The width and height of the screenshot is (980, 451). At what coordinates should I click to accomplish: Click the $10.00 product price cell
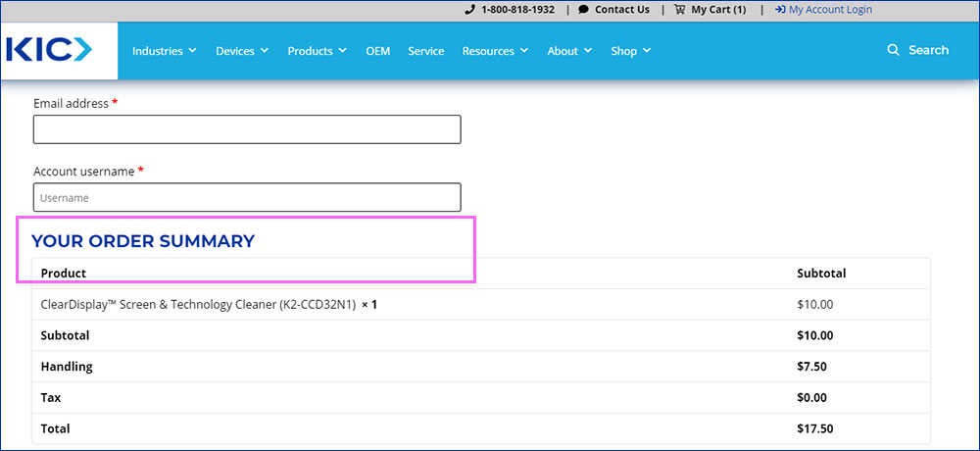coord(815,305)
